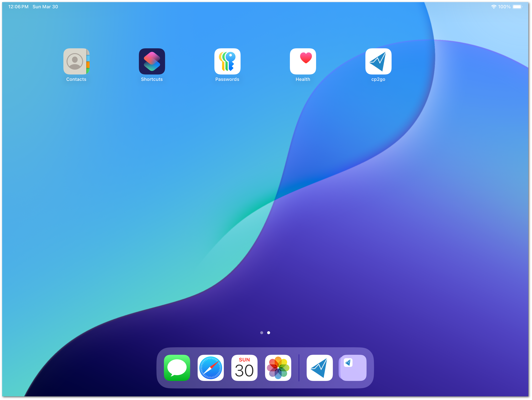Tap the Passwords label
532x400 pixels.
(227, 79)
